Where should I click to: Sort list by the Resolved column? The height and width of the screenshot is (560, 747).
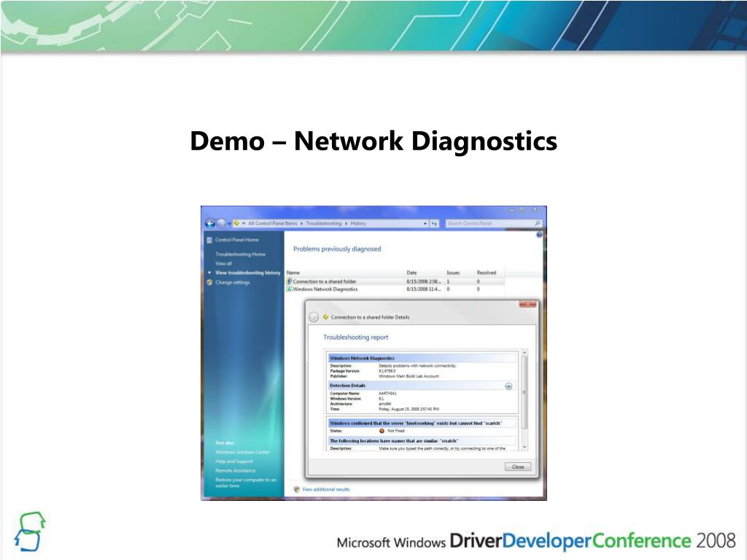coord(489,273)
